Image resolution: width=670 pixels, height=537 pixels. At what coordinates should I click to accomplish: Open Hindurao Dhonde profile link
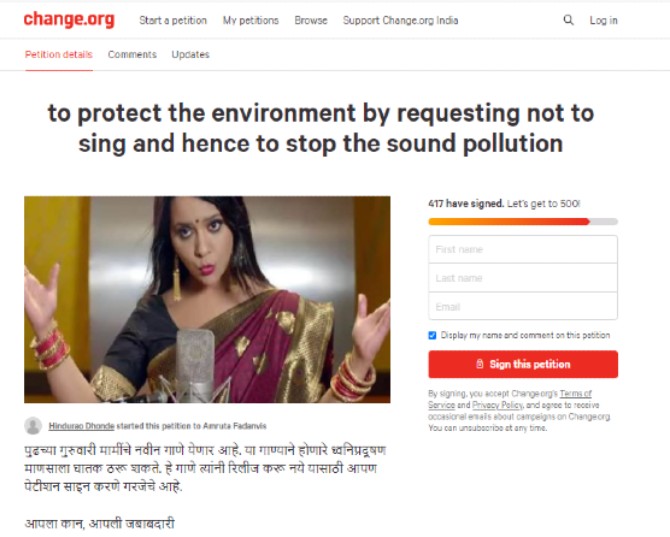82,426
